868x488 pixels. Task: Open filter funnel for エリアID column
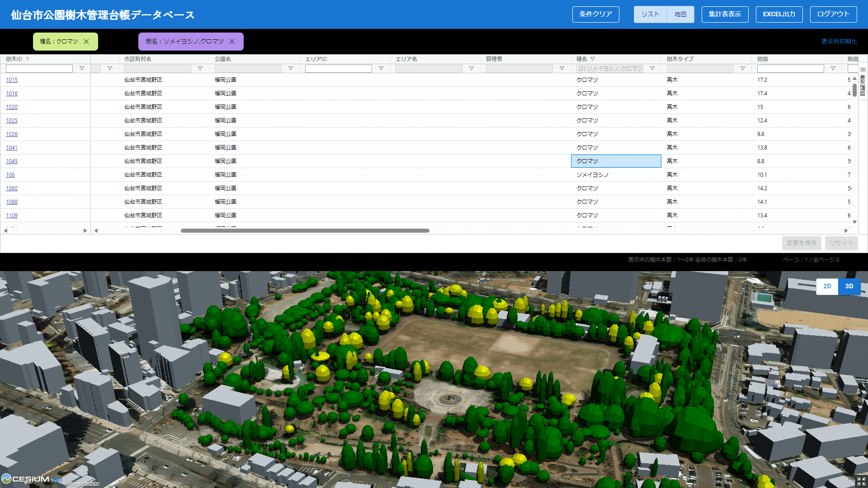[381, 69]
